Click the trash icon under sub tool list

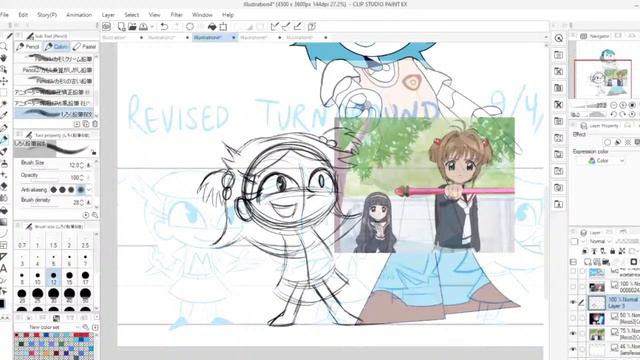tap(95, 124)
